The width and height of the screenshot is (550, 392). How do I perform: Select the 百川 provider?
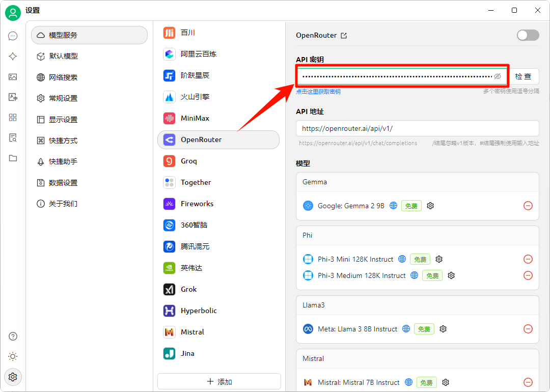point(218,33)
